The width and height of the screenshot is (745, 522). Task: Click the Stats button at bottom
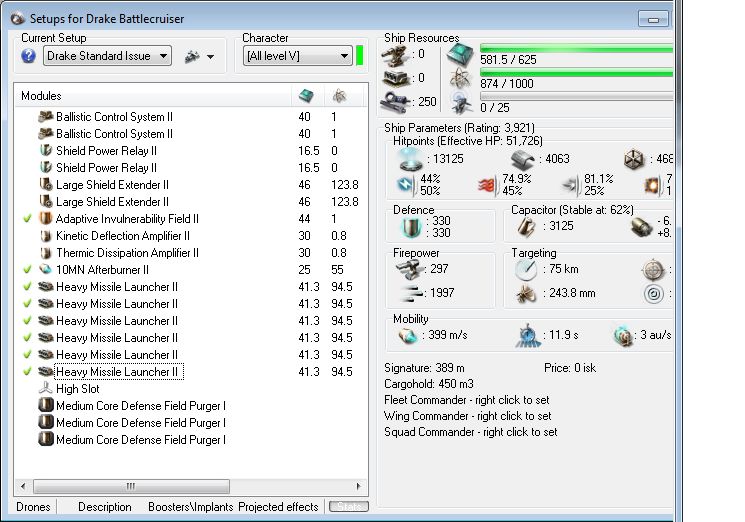coord(349,507)
